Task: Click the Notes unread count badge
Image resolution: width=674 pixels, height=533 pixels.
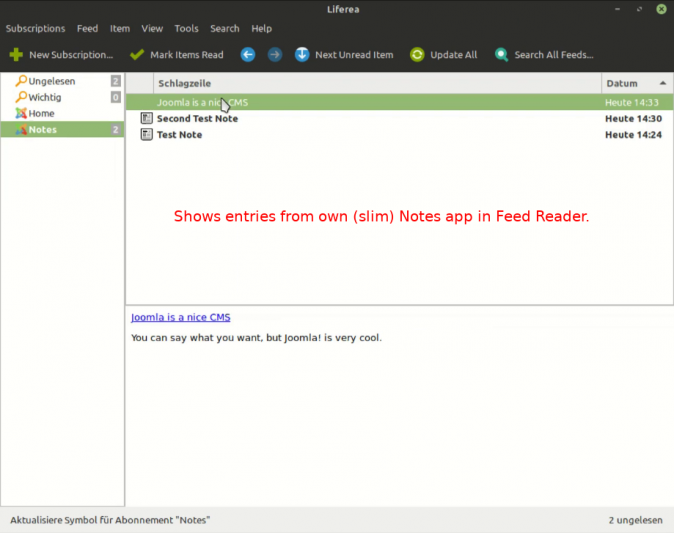Action: (x=115, y=129)
